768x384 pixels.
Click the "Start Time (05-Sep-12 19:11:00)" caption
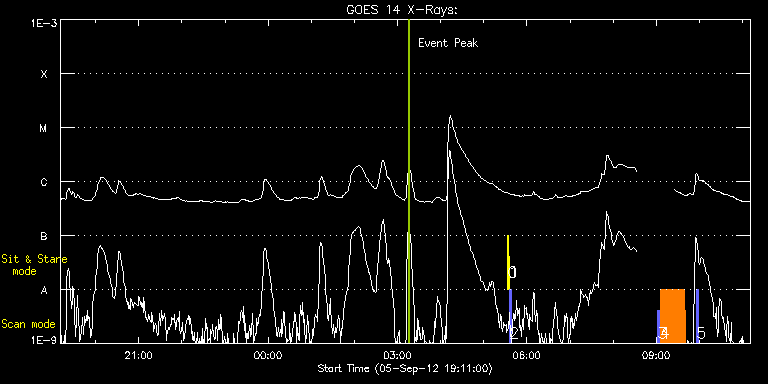405,368
